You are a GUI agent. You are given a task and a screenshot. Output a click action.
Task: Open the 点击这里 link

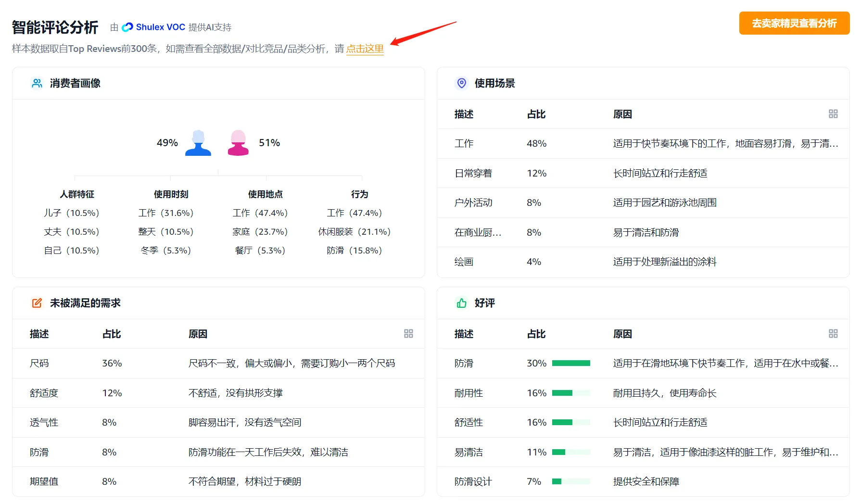tap(365, 49)
